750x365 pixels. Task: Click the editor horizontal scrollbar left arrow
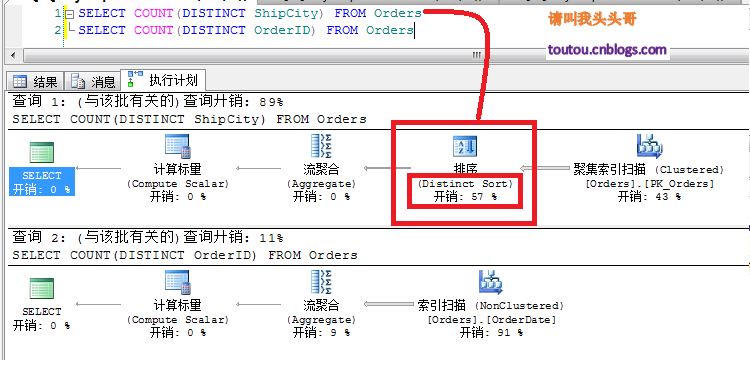click(x=13, y=55)
